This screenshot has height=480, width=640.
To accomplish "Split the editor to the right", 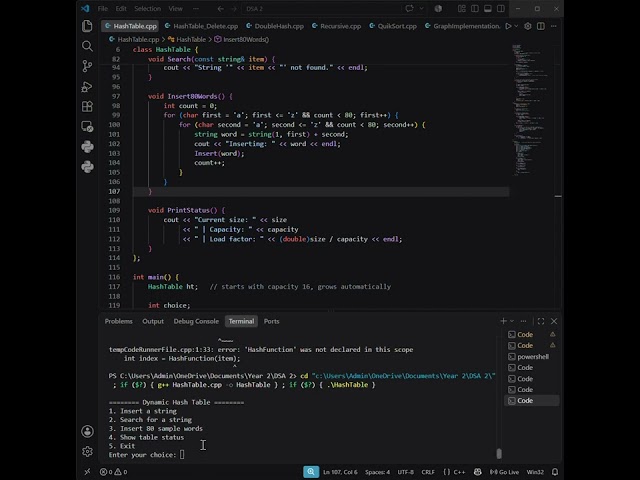I will (x=541, y=26).
